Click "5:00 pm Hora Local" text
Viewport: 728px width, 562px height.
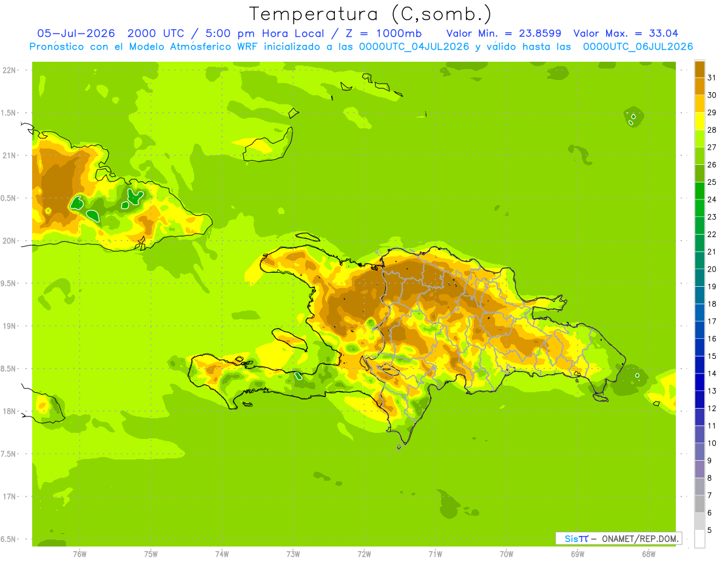tap(265, 33)
